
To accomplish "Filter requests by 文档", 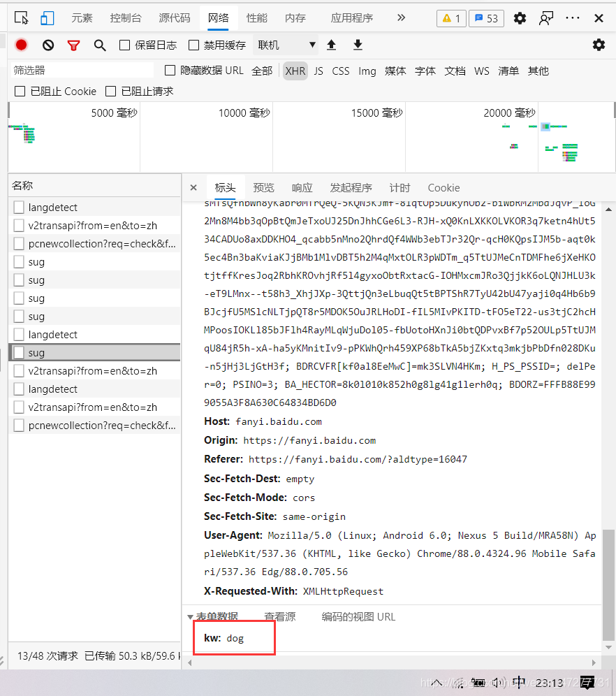I will coord(455,71).
